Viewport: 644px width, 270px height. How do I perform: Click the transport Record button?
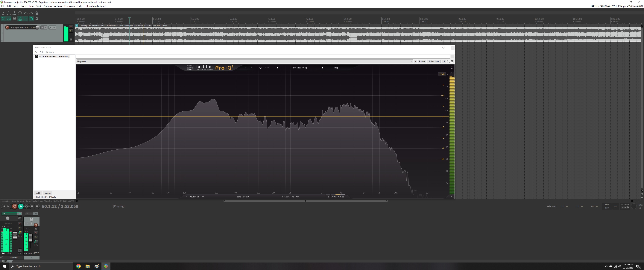coord(14,206)
